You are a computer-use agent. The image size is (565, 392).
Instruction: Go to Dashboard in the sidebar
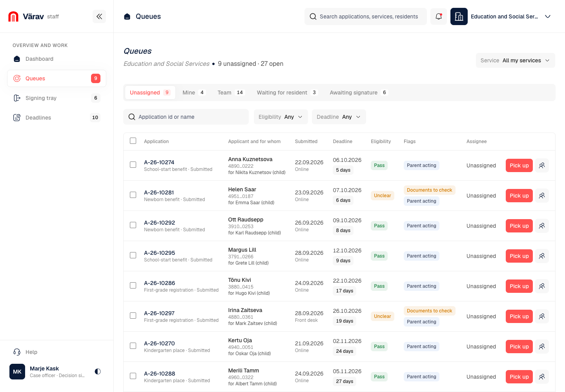point(56,59)
